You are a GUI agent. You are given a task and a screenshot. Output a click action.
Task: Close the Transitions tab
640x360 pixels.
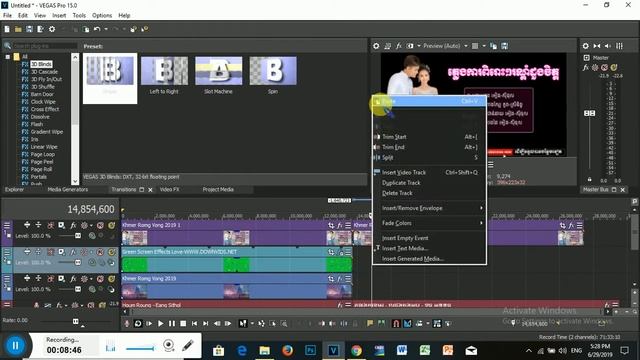tap(150, 190)
